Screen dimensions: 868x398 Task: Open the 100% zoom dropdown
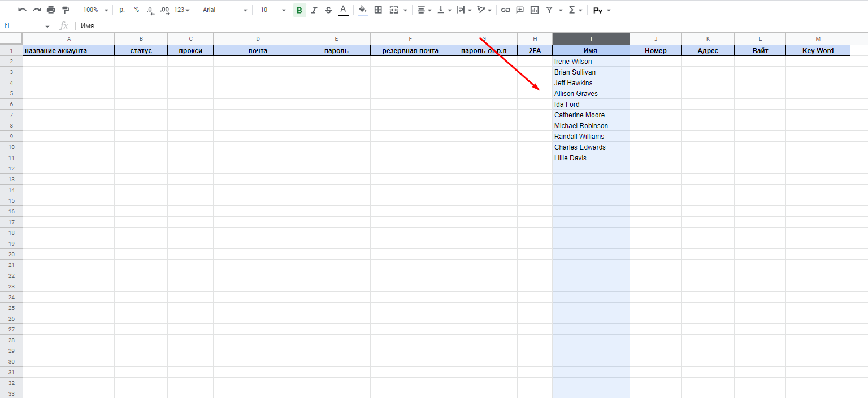point(95,10)
